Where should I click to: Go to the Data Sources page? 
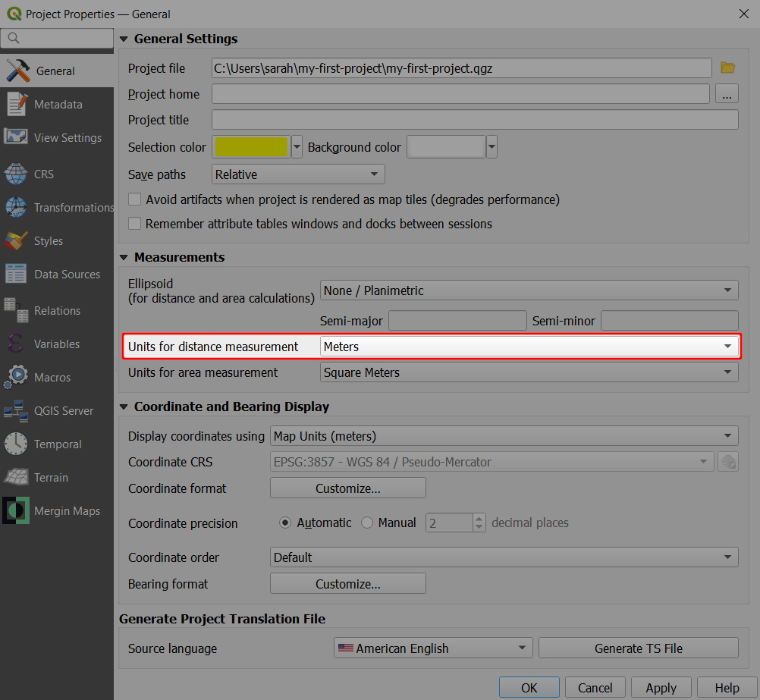pos(57,275)
